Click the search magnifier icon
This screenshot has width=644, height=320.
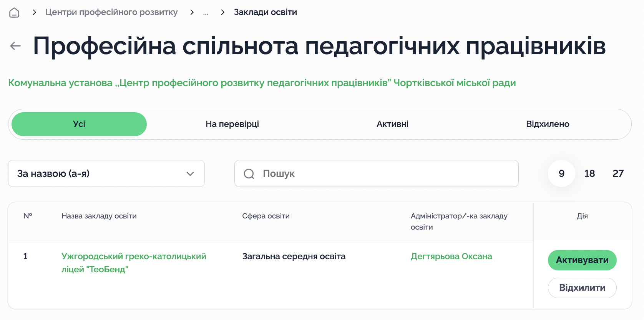[x=249, y=174]
